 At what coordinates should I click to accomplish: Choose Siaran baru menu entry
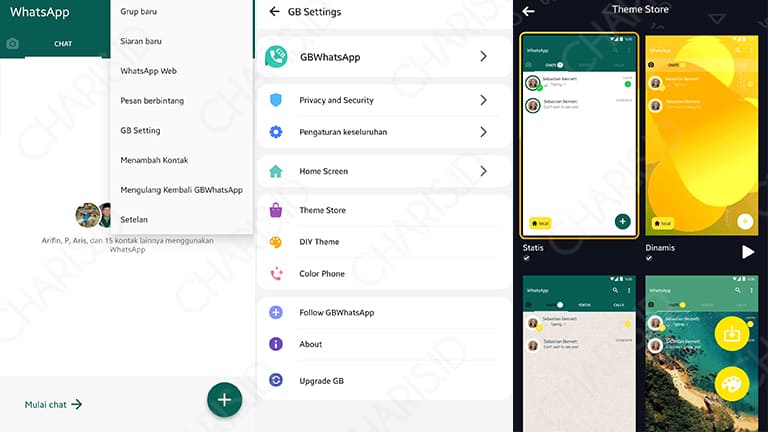[141, 41]
